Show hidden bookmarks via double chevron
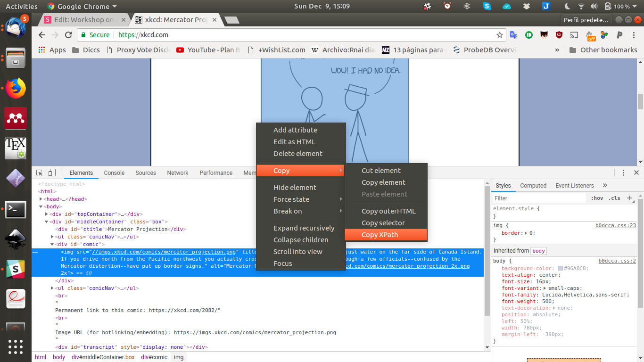 click(557, 50)
